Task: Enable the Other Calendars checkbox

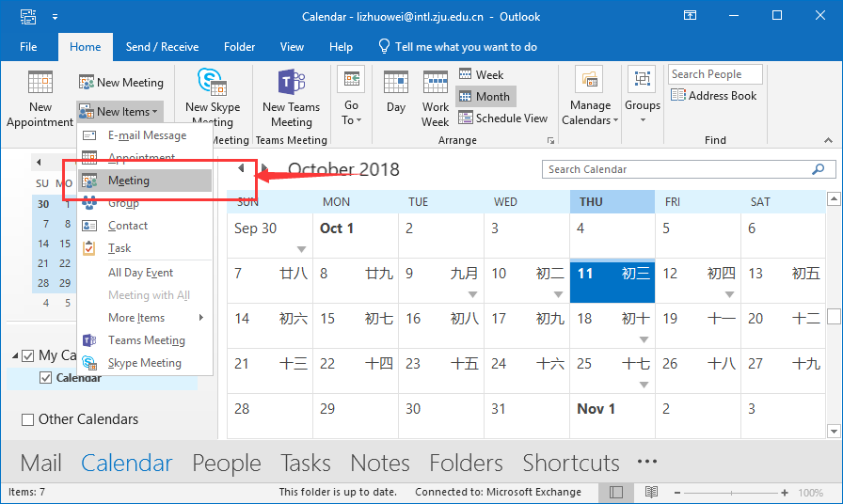Action: pyautogui.click(x=27, y=419)
